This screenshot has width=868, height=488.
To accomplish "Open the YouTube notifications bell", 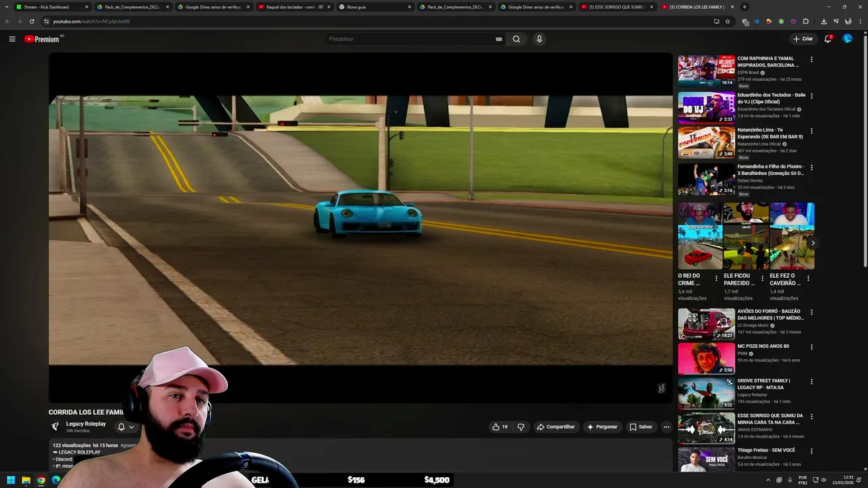I will pos(828,39).
